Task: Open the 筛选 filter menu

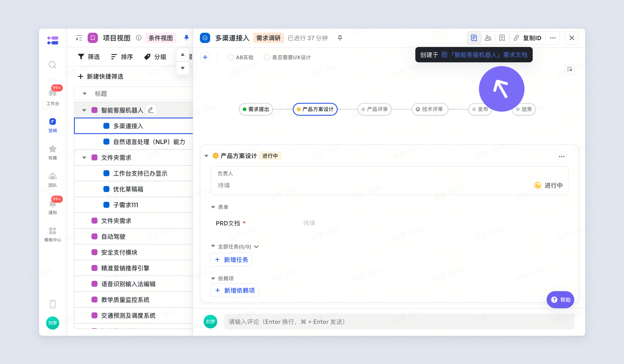Action: tap(89, 57)
